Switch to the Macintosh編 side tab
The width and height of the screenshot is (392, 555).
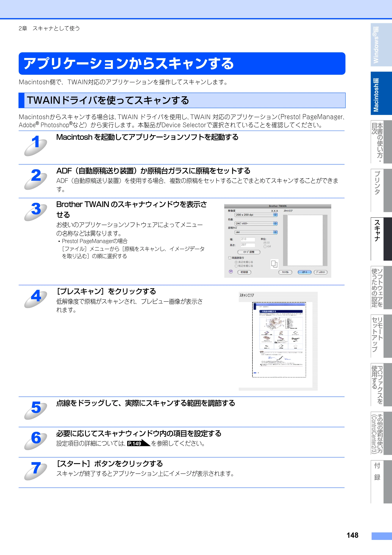(381, 93)
